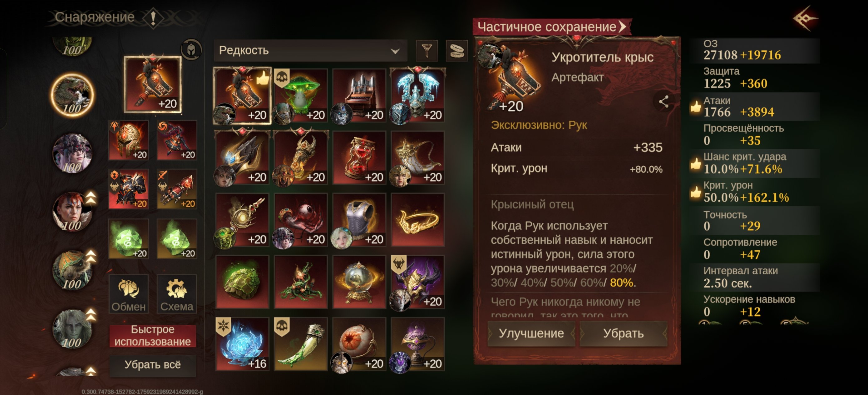Click the Убрать всё button
The image size is (868, 395).
click(153, 364)
